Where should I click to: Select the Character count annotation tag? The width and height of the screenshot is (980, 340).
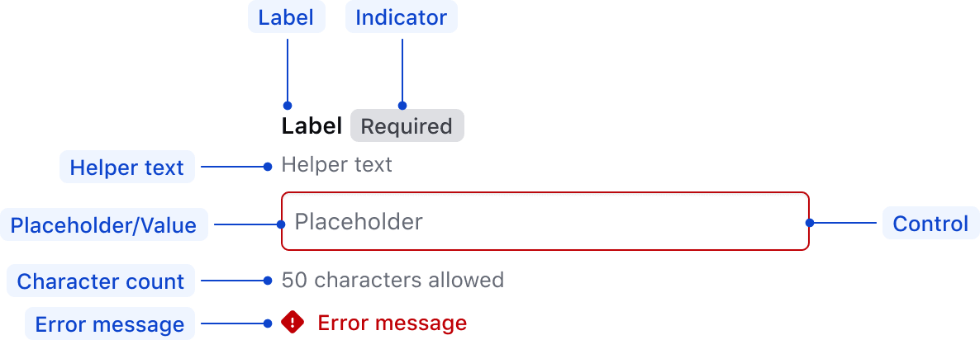click(x=101, y=281)
